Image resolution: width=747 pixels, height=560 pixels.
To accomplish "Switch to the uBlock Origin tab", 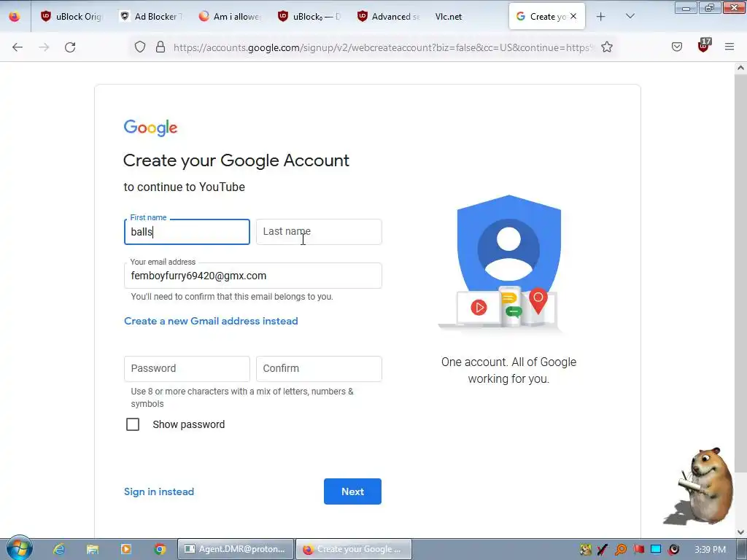I will [71, 16].
